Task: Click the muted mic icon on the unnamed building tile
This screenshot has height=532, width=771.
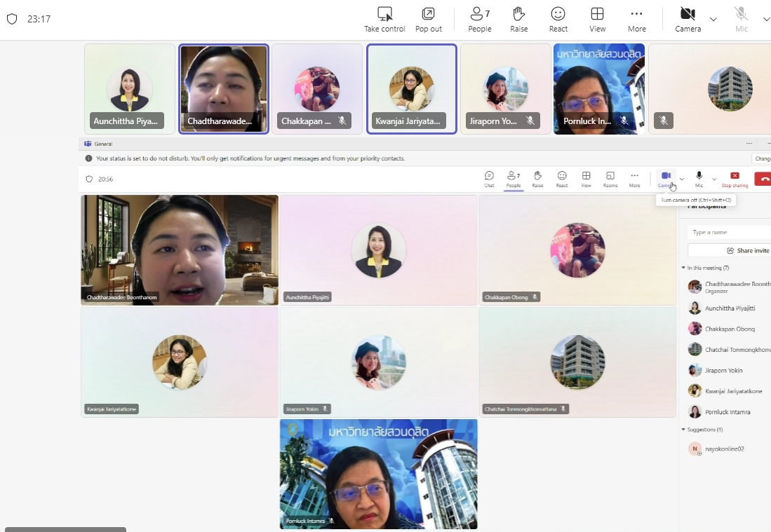Action: coord(664,121)
